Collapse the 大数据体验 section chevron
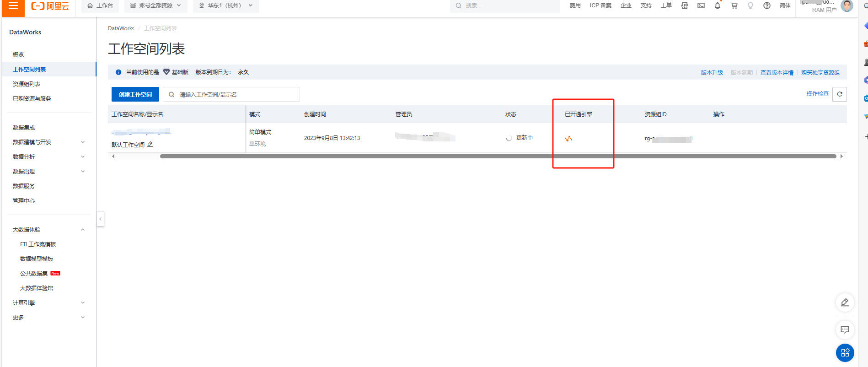This screenshot has height=367, width=868. [83, 230]
